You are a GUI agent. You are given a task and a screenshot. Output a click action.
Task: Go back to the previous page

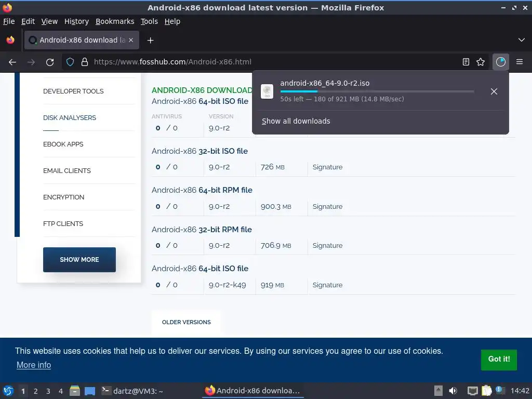12,62
